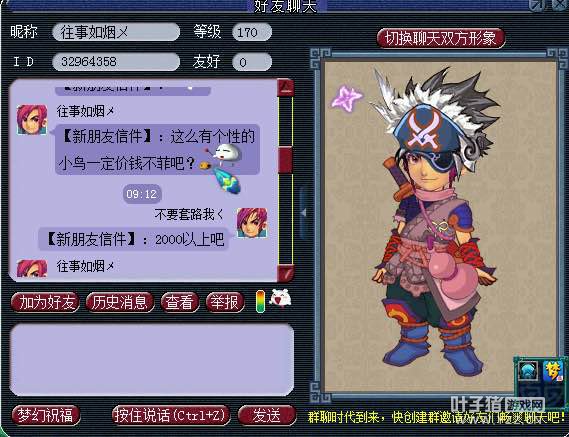The image size is (569, 437).
Task: Open 历史消息 message history
Action: [120, 302]
